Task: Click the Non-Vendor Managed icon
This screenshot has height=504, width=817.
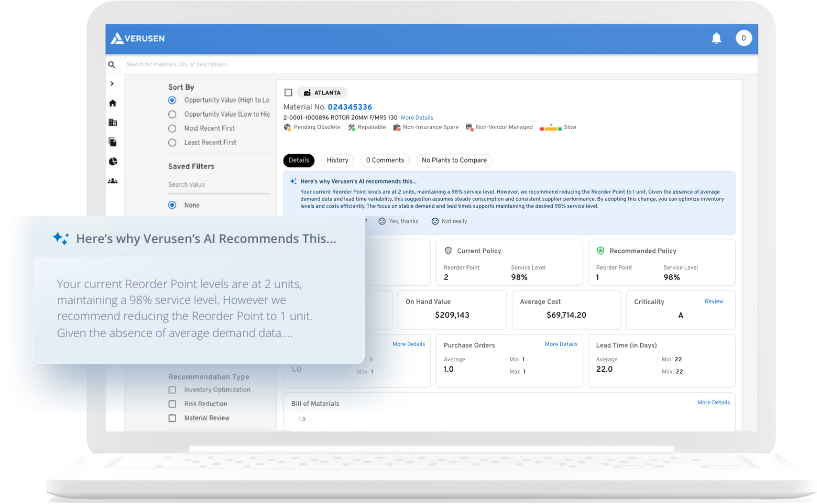Action: click(x=469, y=127)
